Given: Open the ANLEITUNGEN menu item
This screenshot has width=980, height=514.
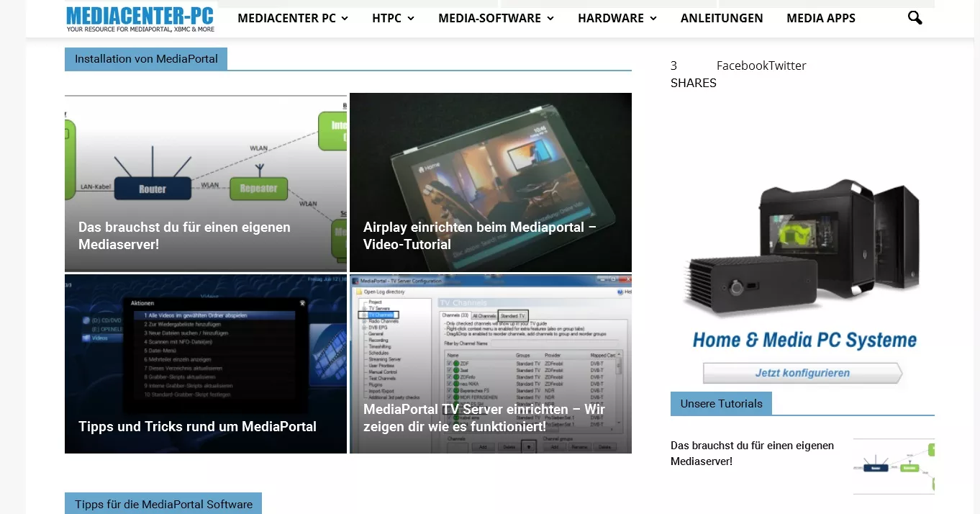Looking at the screenshot, I should 722,18.
